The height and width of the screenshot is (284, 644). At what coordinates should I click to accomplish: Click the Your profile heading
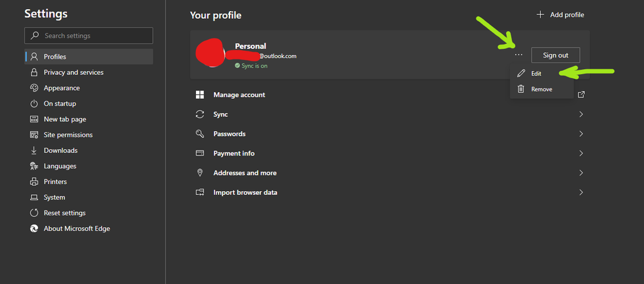[215, 15]
